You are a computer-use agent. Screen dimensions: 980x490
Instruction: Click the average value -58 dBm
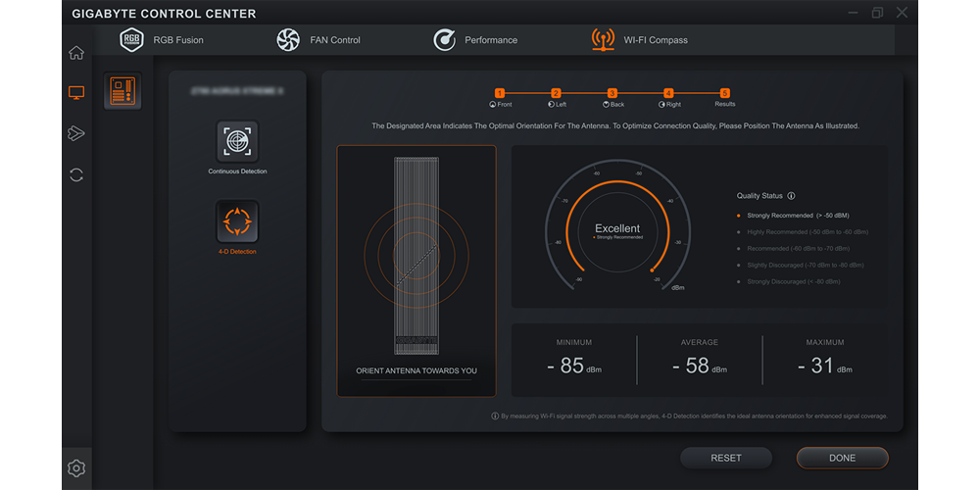700,367
